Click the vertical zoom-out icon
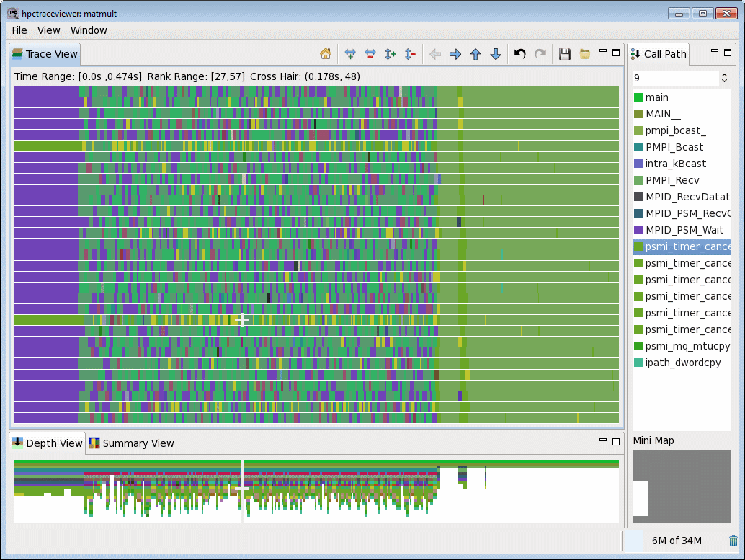Viewport: 745px width, 560px height. click(x=409, y=54)
